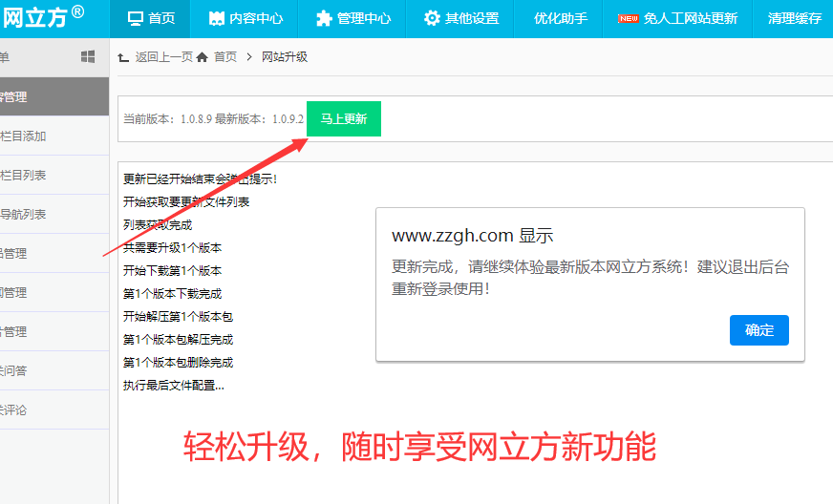
Task: Click the 更新完成 dialog message text
Action: tap(590, 278)
